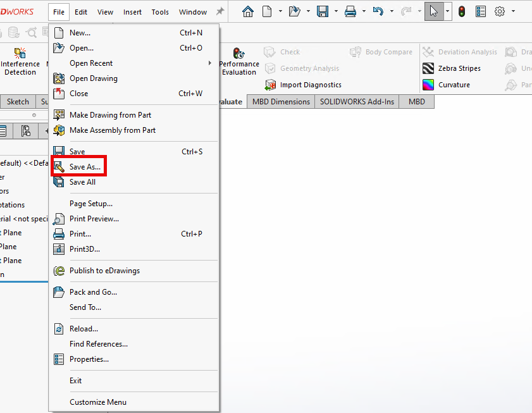Choose Open... from the File menu
Screen dimensions: 532x413
point(134,48)
